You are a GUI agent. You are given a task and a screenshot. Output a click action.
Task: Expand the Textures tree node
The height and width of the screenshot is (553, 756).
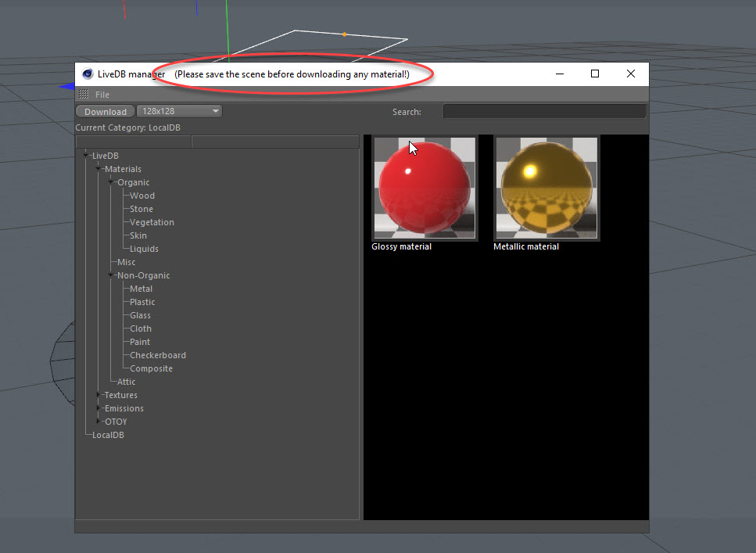(99, 395)
